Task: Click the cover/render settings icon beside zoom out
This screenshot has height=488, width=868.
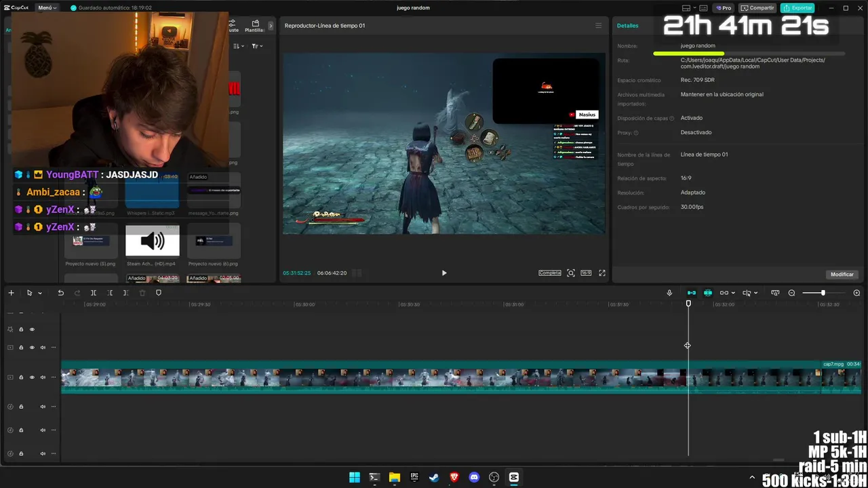Action: pyautogui.click(x=775, y=293)
